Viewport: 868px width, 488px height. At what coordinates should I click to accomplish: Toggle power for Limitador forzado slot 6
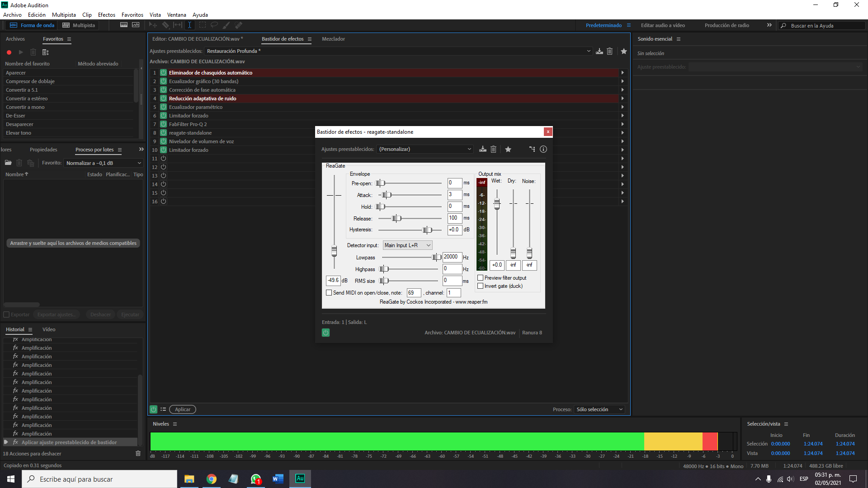(164, 116)
